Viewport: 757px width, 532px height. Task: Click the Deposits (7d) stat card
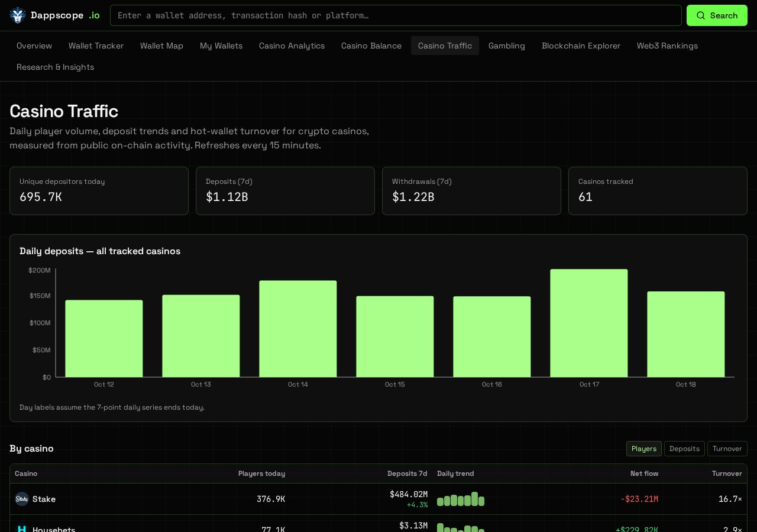pos(285,191)
